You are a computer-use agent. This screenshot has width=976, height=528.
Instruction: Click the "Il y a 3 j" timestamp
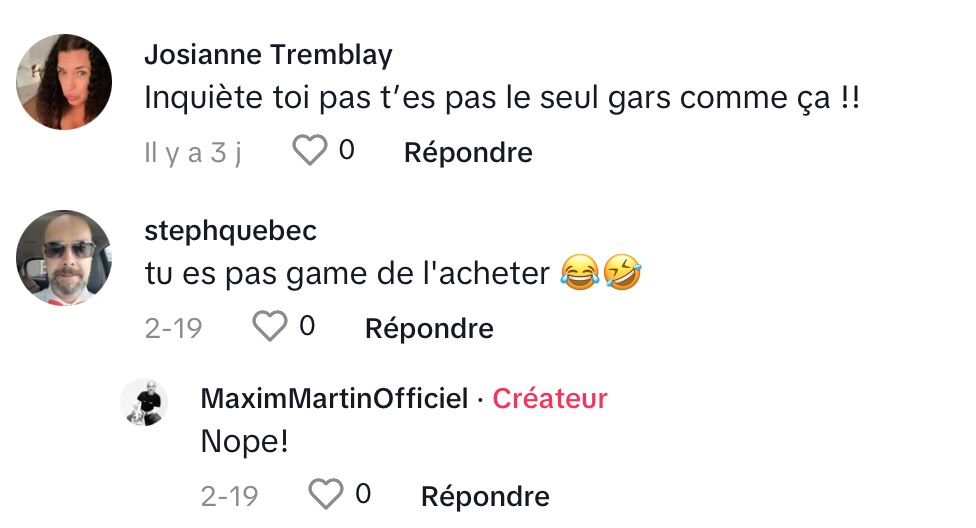click(193, 153)
